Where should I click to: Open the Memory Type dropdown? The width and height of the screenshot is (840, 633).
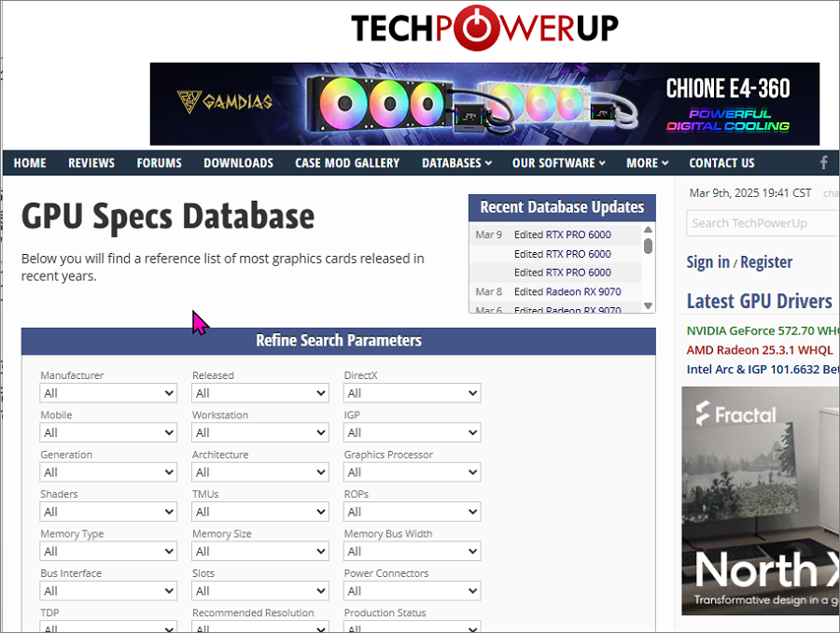108,551
